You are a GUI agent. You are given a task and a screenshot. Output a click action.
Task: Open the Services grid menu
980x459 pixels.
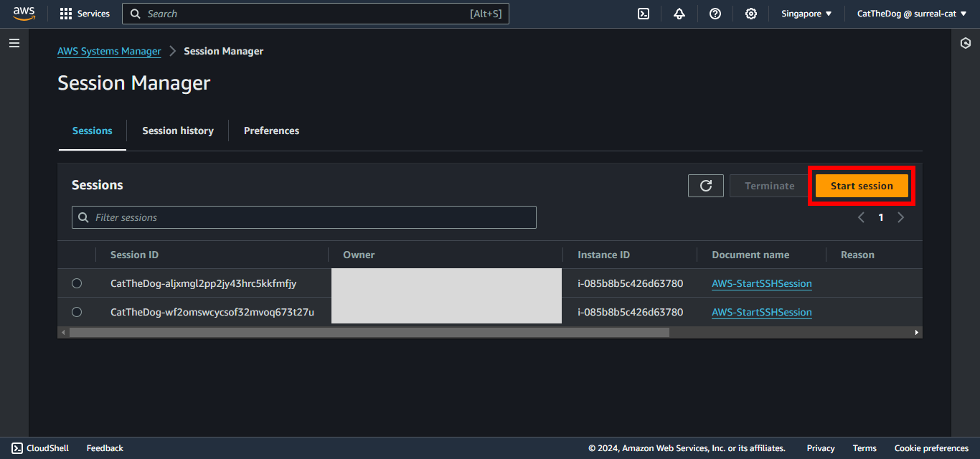pos(85,14)
